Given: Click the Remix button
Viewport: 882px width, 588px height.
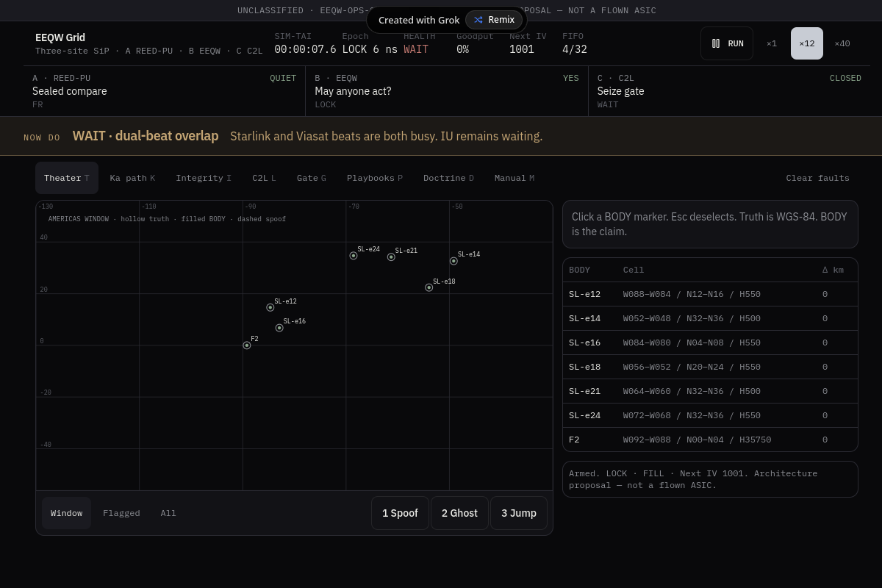Looking at the screenshot, I should pyautogui.click(x=494, y=20).
